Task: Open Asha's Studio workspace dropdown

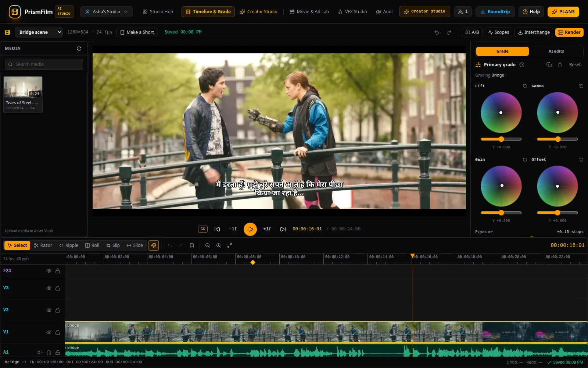Action: 107,12
